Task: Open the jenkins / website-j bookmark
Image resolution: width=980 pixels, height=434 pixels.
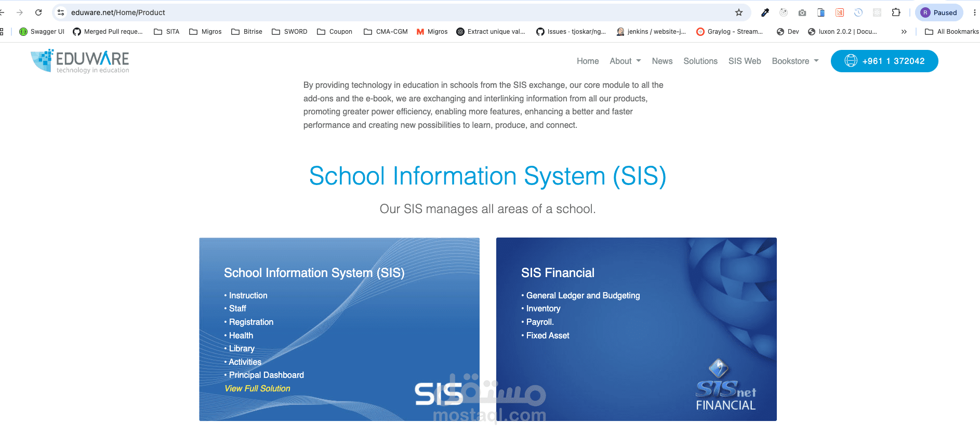Action: point(651,32)
